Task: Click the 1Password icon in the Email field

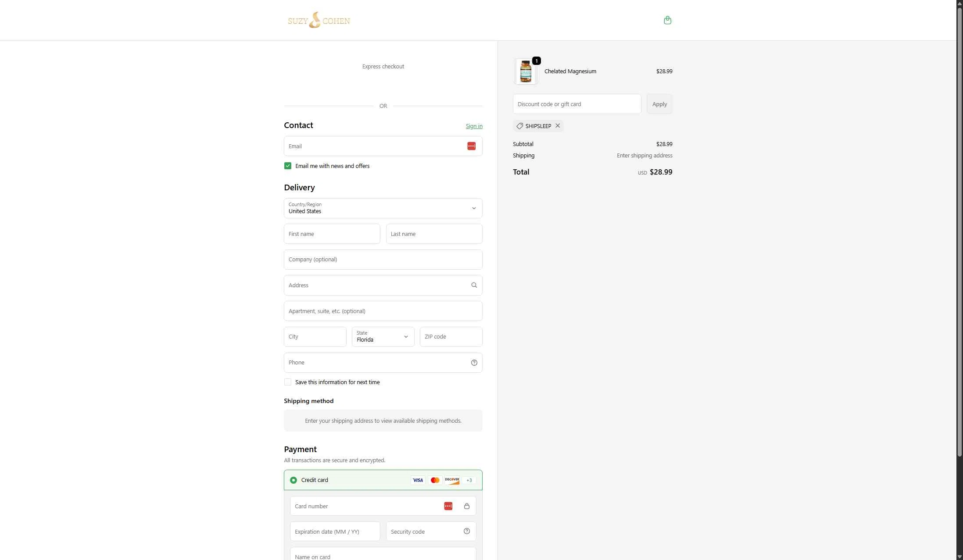Action: pos(471,146)
